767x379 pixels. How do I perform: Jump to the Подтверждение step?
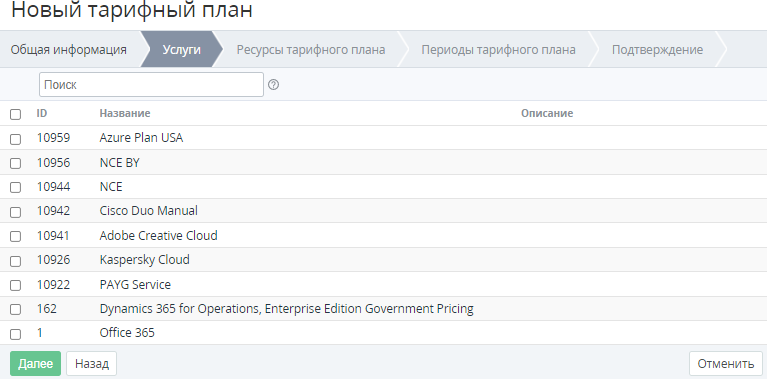pos(657,49)
